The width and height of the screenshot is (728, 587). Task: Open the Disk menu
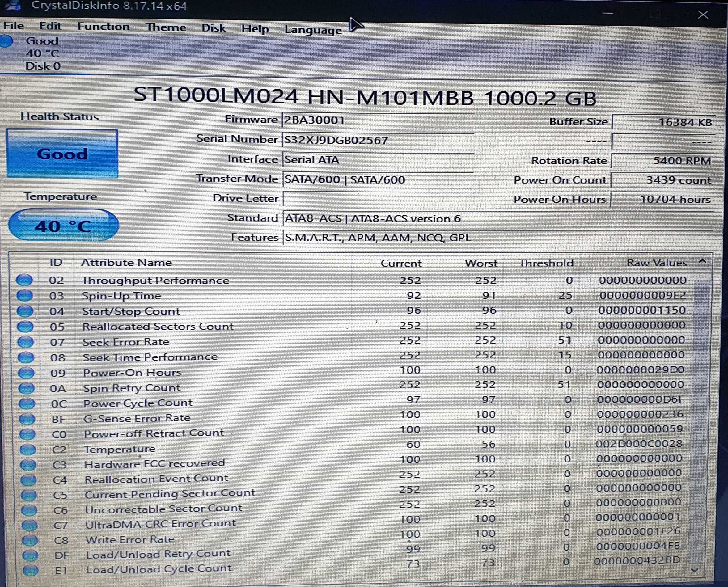click(213, 28)
